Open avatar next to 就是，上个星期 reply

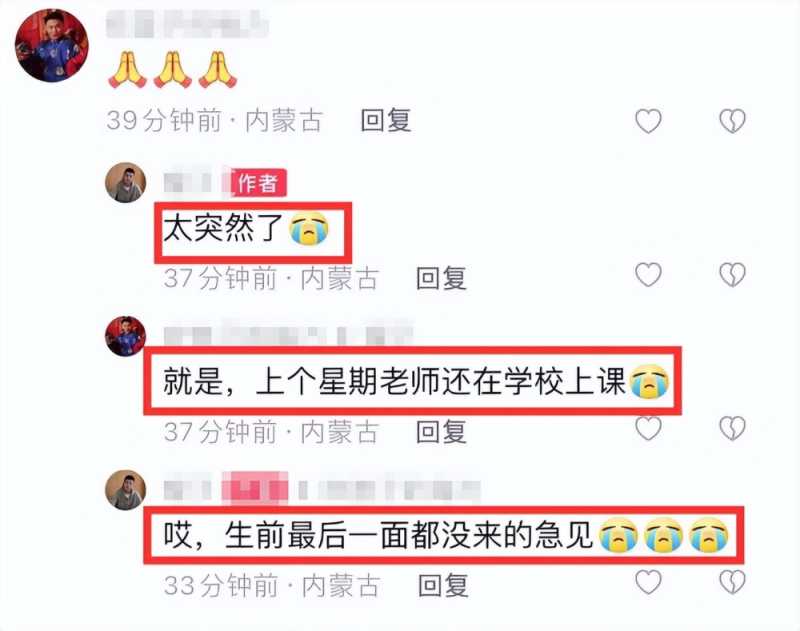tap(126, 336)
